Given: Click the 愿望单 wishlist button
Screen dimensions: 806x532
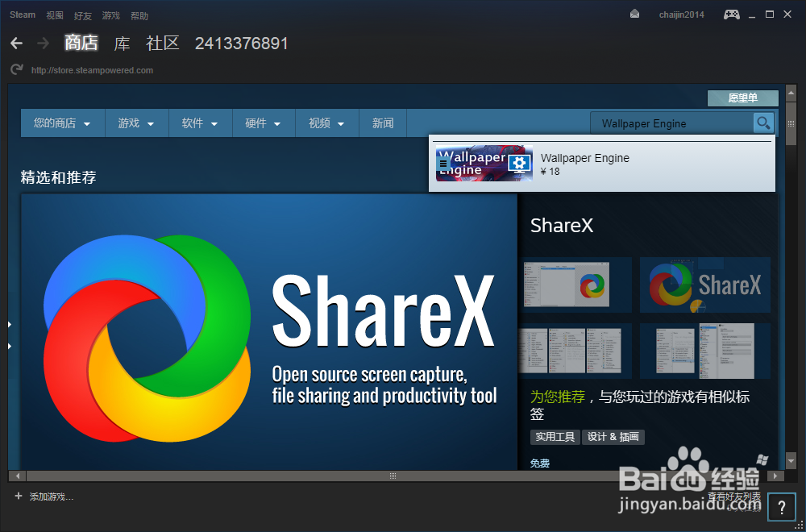Looking at the screenshot, I should tap(743, 98).
